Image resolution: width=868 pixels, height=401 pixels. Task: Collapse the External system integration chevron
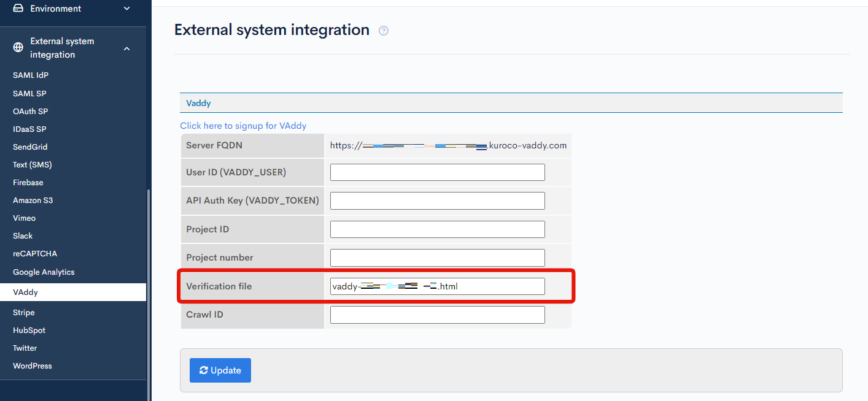(127, 48)
